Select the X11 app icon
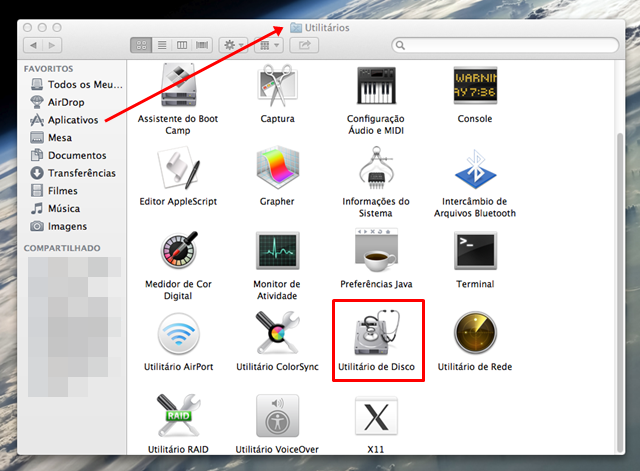The width and height of the screenshot is (640, 471). (376, 416)
